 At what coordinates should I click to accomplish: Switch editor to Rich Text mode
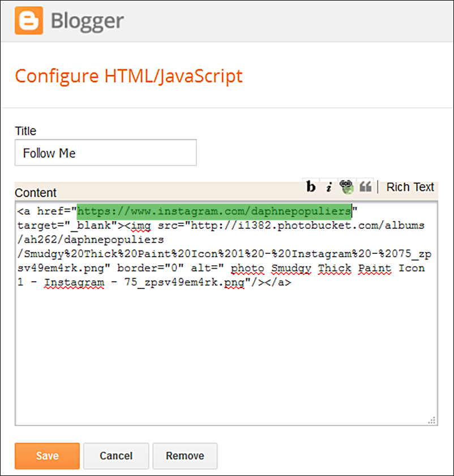[410, 187]
